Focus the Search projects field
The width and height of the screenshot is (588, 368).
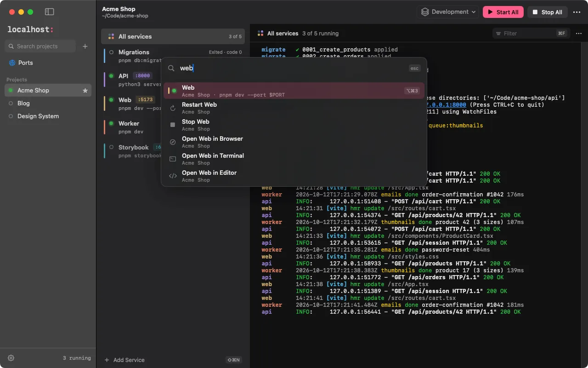(x=40, y=46)
